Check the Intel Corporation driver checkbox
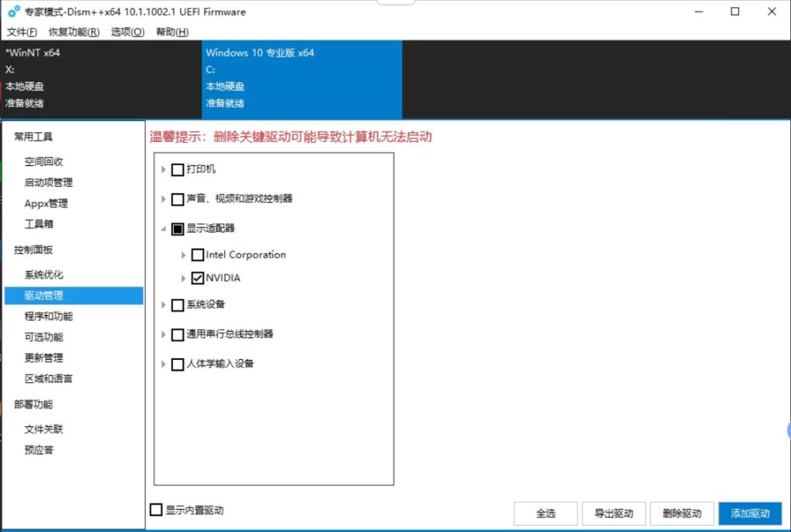 (x=197, y=254)
